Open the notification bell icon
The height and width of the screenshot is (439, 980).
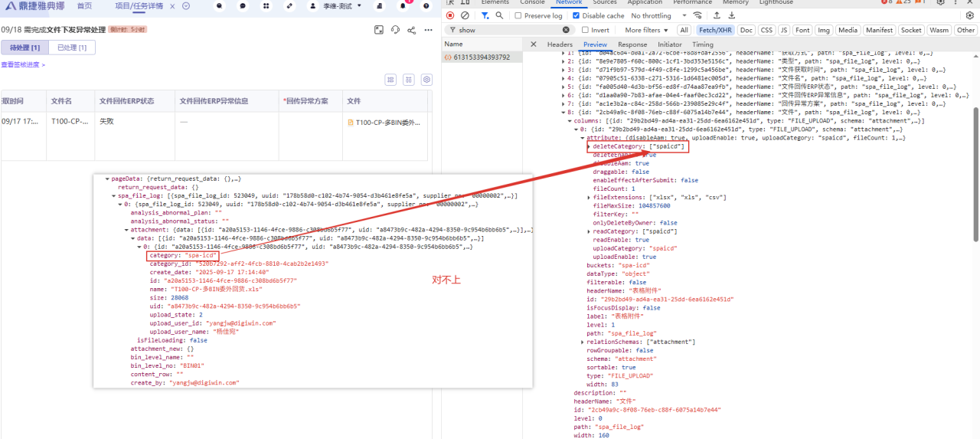pos(403,5)
